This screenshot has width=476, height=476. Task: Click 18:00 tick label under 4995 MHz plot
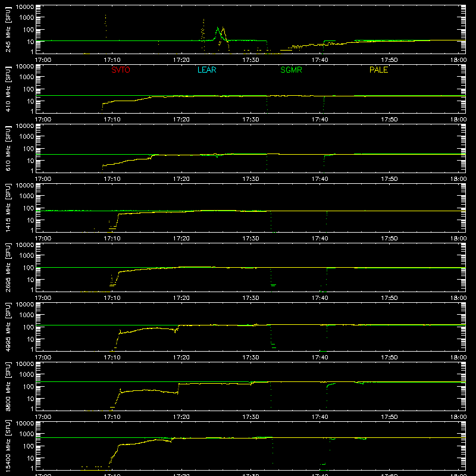458,358
